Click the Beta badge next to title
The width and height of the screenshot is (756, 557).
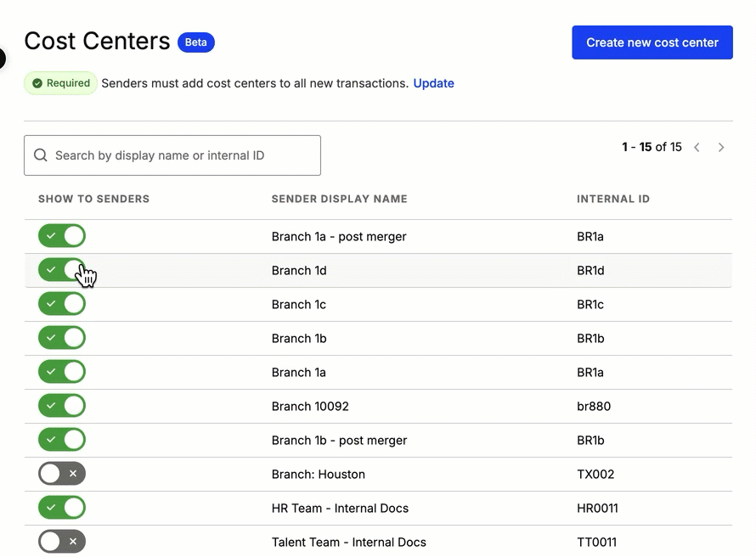pyautogui.click(x=195, y=42)
